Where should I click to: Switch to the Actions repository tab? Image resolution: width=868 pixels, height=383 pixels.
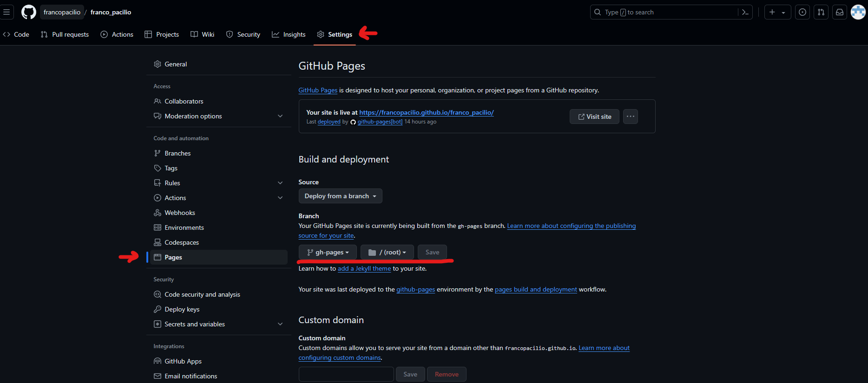tap(117, 34)
